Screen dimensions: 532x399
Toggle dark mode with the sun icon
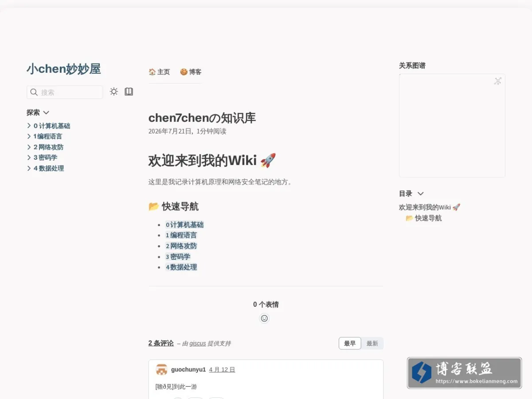point(114,92)
